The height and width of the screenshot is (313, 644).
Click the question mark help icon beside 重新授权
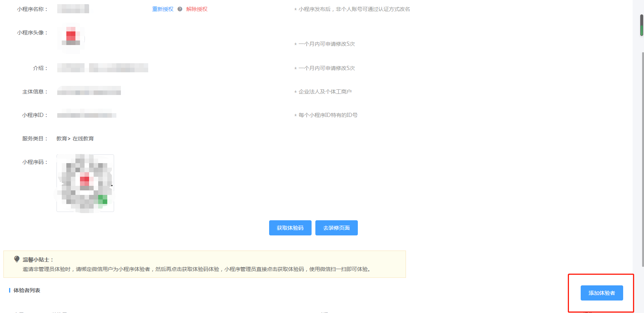[x=180, y=9]
